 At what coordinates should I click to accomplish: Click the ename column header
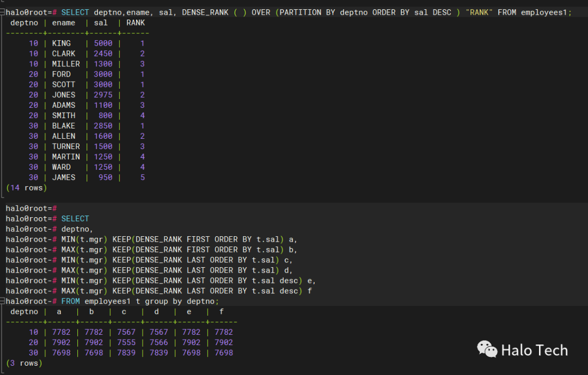click(x=63, y=23)
